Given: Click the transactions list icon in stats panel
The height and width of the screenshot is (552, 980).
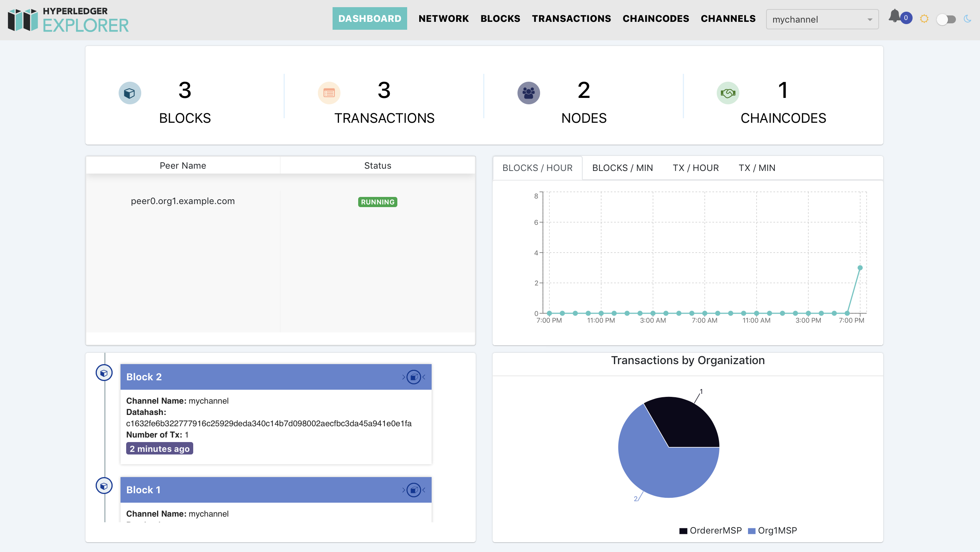Looking at the screenshot, I should coord(328,93).
